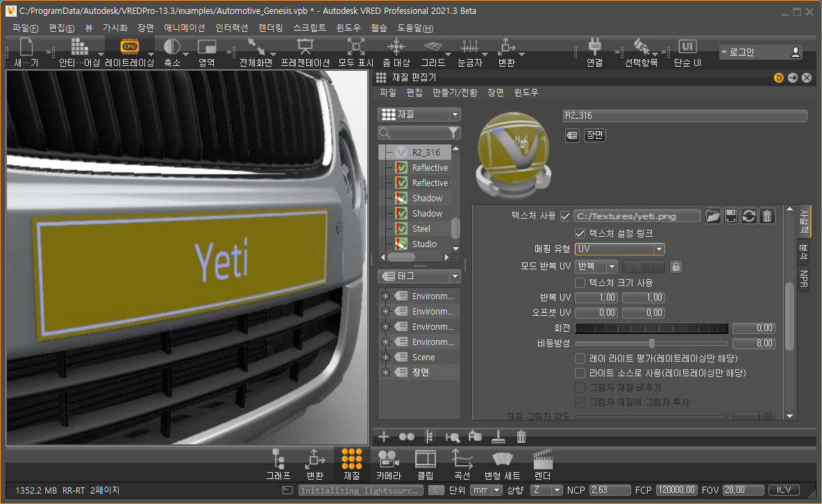Reload the yeti.png texture
The height and width of the screenshot is (504, 822).
pos(749,216)
